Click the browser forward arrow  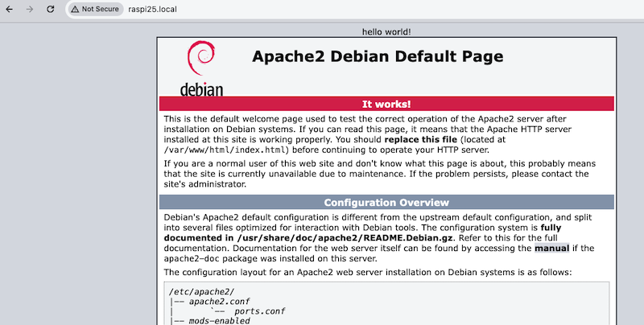(x=30, y=9)
